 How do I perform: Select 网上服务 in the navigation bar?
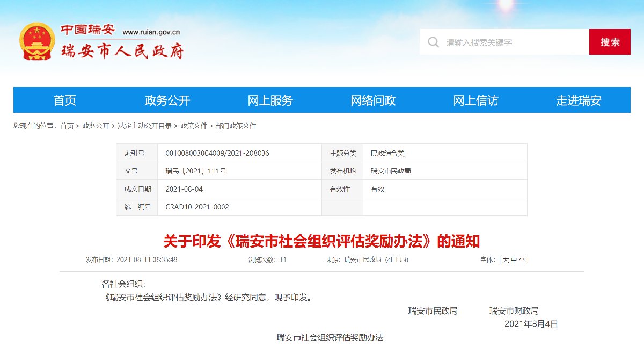click(x=270, y=100)
